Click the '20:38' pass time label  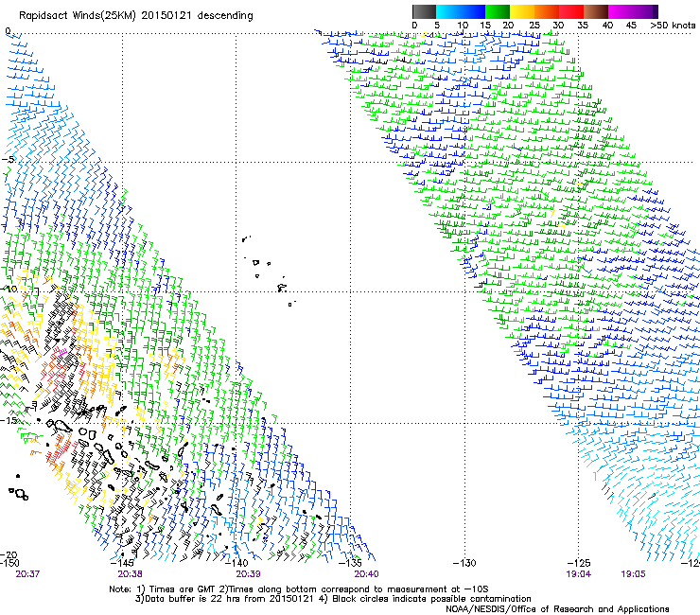[x=130, y=573]
